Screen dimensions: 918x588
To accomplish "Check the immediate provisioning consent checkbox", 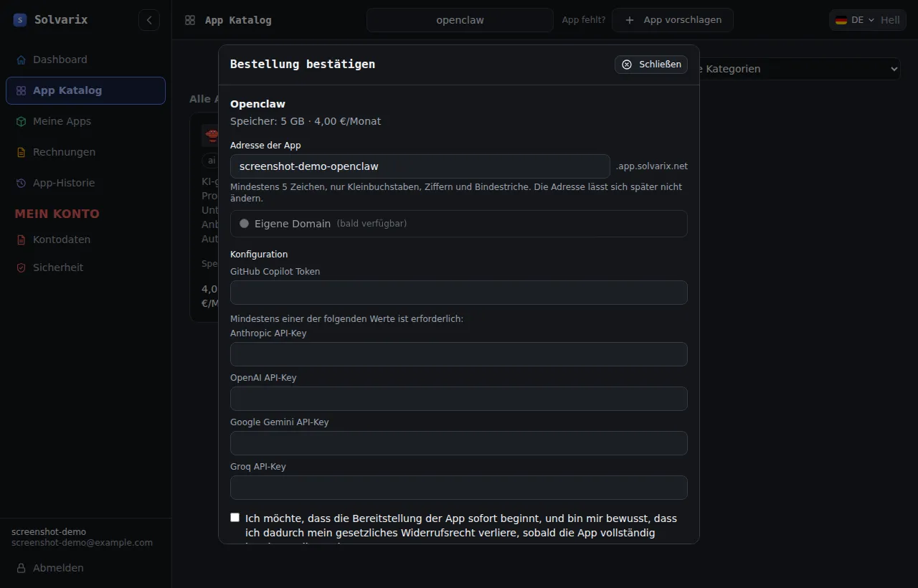I will [235, 518].
